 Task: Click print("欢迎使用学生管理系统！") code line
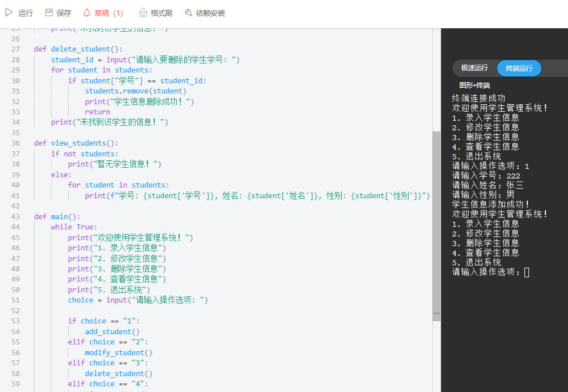pyautogui.click(x=130, y=237)
